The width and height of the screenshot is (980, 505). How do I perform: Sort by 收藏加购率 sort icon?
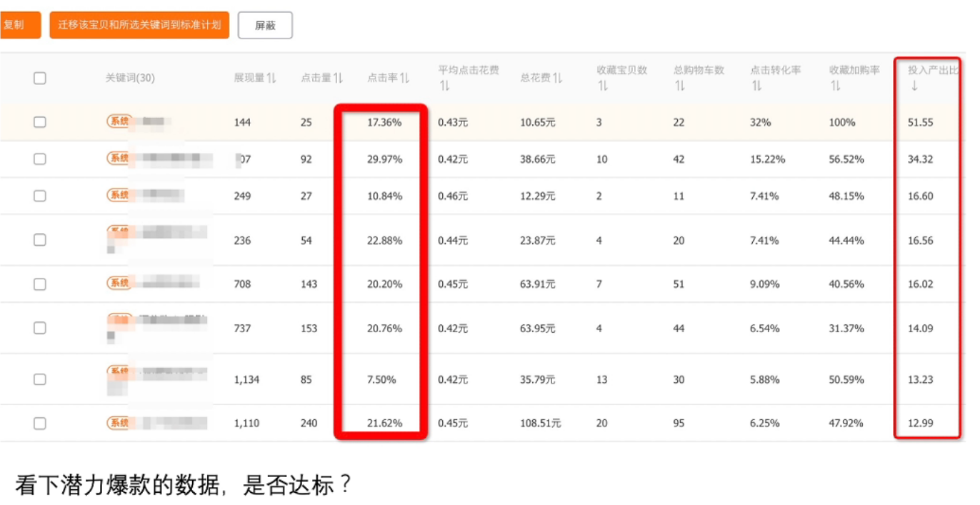click(835, 86)
